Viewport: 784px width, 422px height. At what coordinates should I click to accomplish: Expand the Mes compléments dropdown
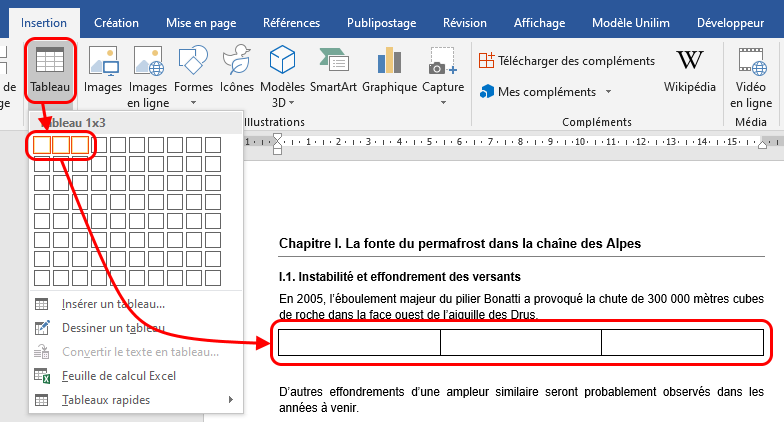point(608,92)
